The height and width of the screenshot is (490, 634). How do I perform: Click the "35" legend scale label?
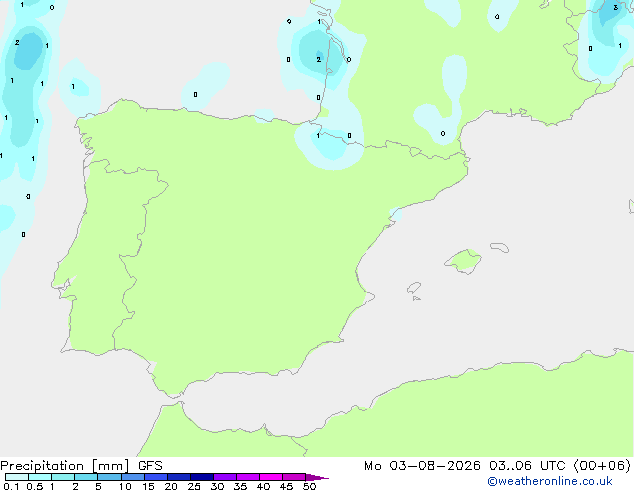240,486
